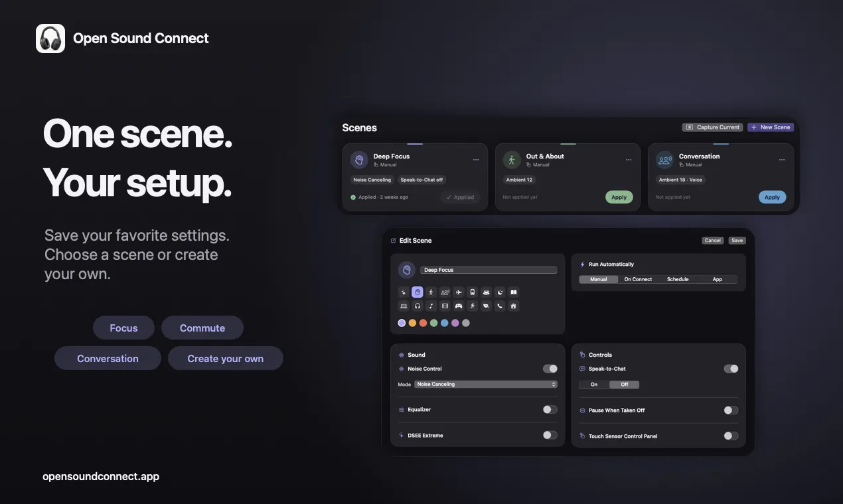Turn on DSEE Extreme switch
The height and width of the screenshot is (504, 843).
click(x=550, y=435)
